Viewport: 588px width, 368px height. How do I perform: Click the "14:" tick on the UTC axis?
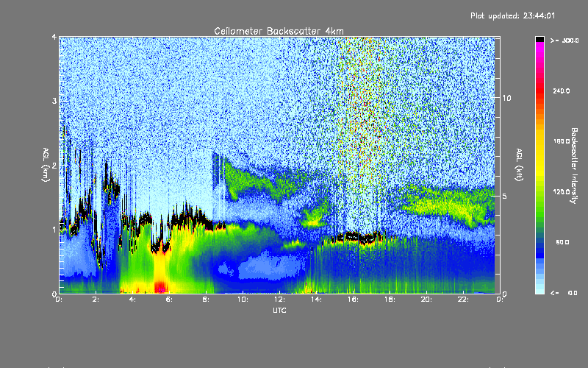[316, 300]
